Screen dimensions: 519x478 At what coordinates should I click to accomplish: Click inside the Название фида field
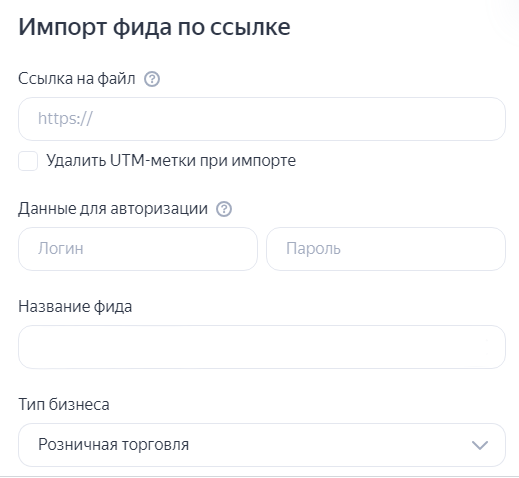(262, 347)
